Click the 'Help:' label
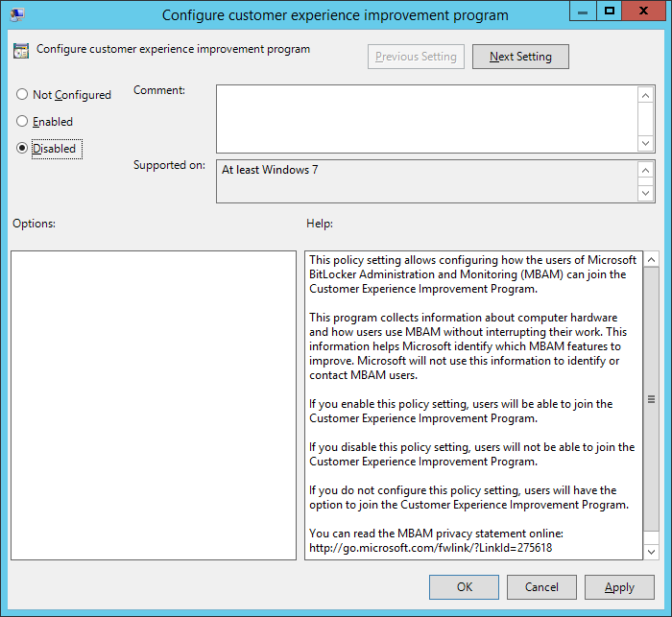This screenshot has width=672, height=617. click(320, 224)
